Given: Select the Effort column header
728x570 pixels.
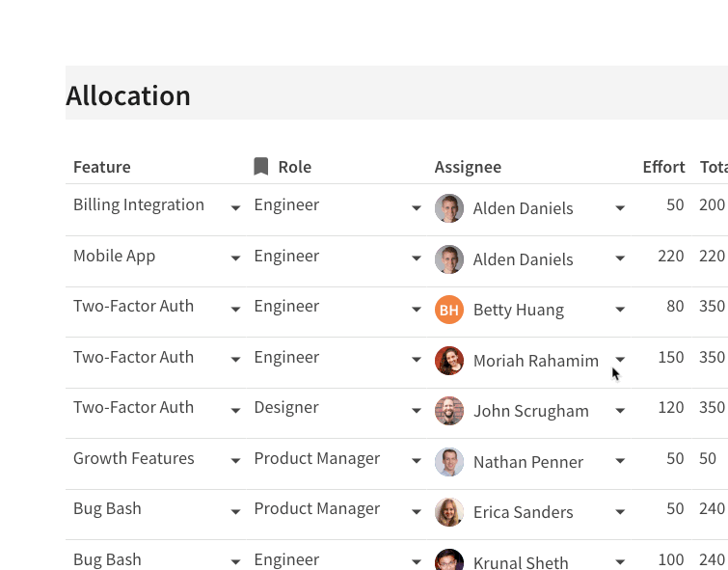Looking at the screenshot, I should pyautogui.click(x=663, y=167).
